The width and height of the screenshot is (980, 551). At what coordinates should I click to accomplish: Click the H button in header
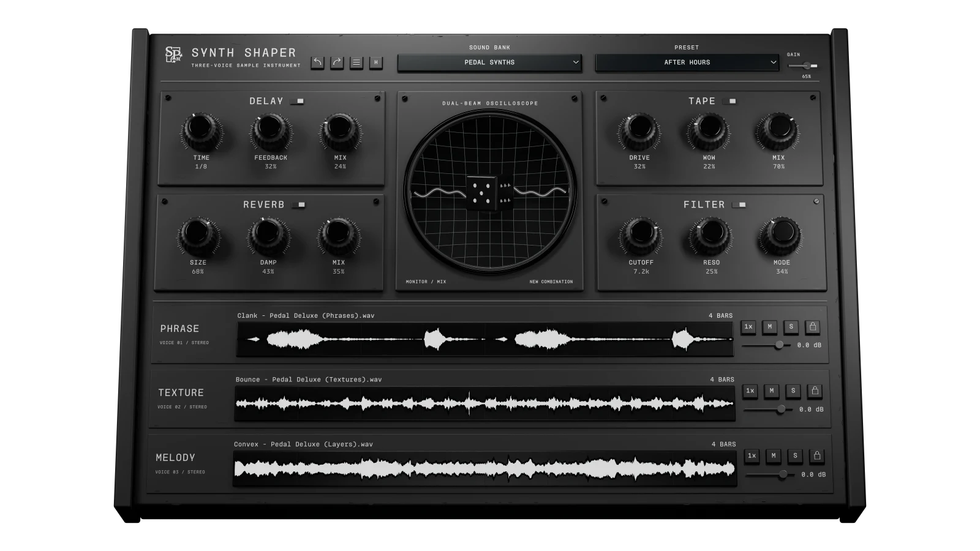376,62
